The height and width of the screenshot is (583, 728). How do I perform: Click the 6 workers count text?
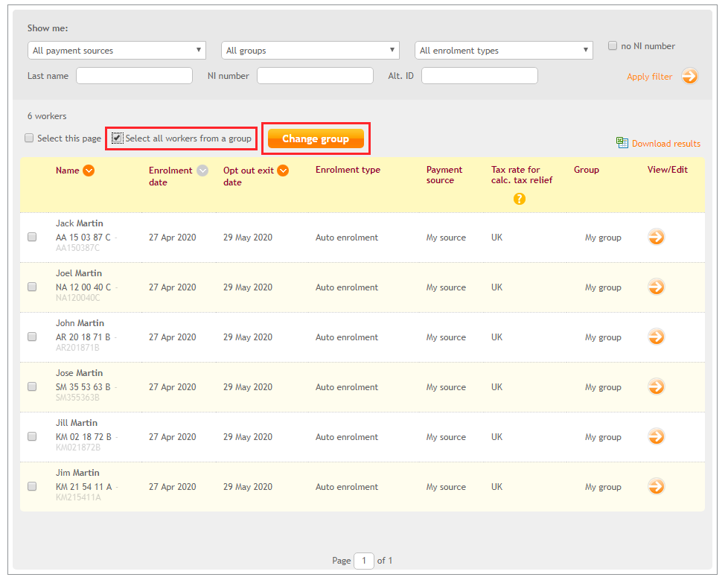click(x=47, y=116)
